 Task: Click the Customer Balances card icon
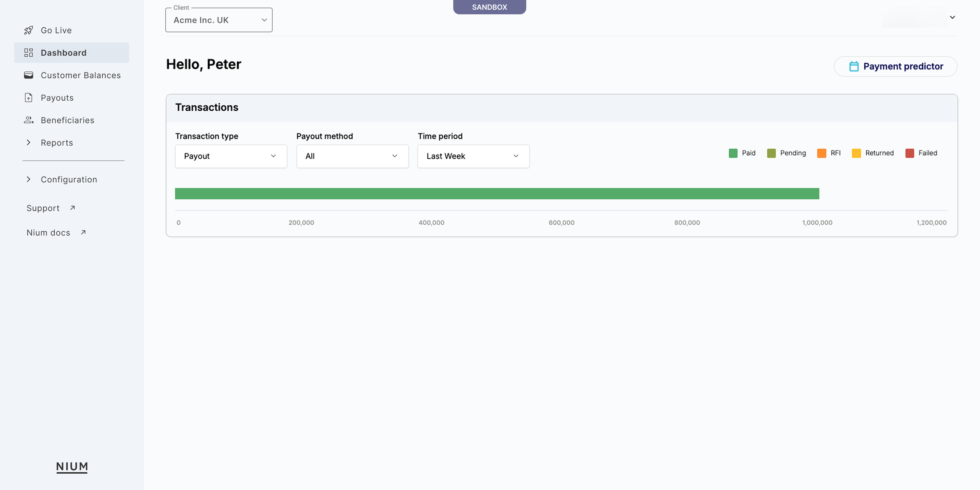(x=29, y=75)
